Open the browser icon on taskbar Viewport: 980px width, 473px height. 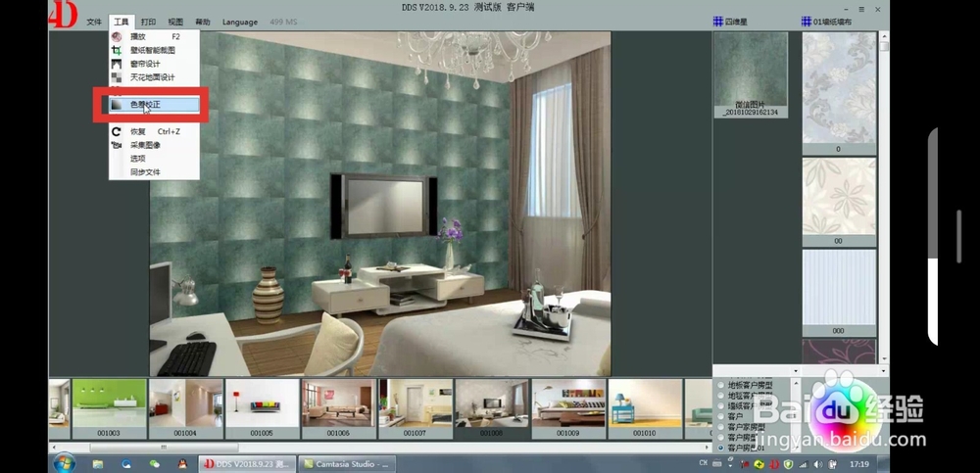tap(126, 464)
